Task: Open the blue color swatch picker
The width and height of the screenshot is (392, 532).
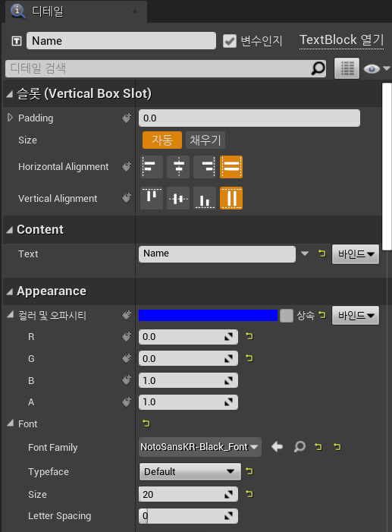Action: [208, 315]
